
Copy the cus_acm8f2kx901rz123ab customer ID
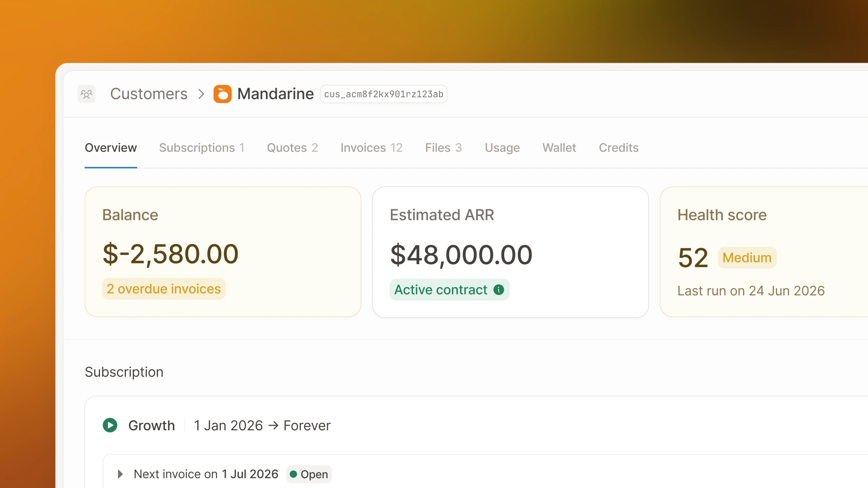point(383,94)
